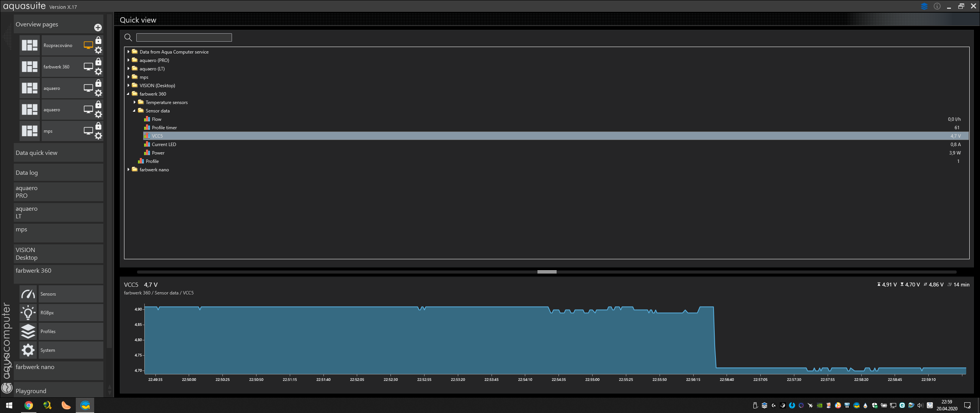Image resolution: width=980 pixels, height=413 pixels.
Task: Toggle the desktop monitor icon for the farbwerk 360 page
Action: pyautogui.click(x=88, y=67)
